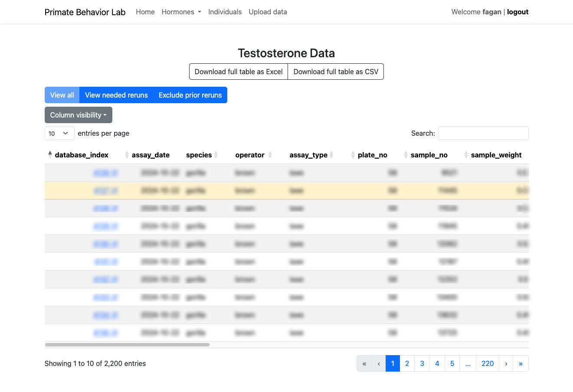Open the Individuals page

point(225,12)
